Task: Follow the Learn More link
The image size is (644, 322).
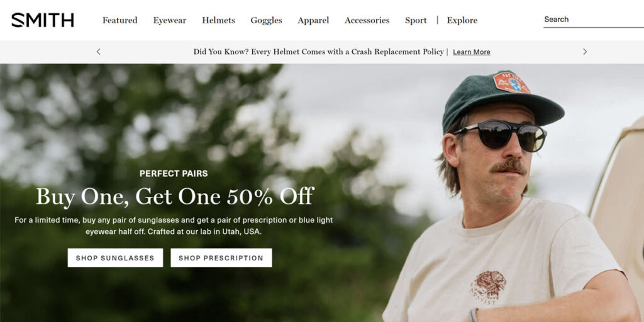Action: (x=472, y=52)
